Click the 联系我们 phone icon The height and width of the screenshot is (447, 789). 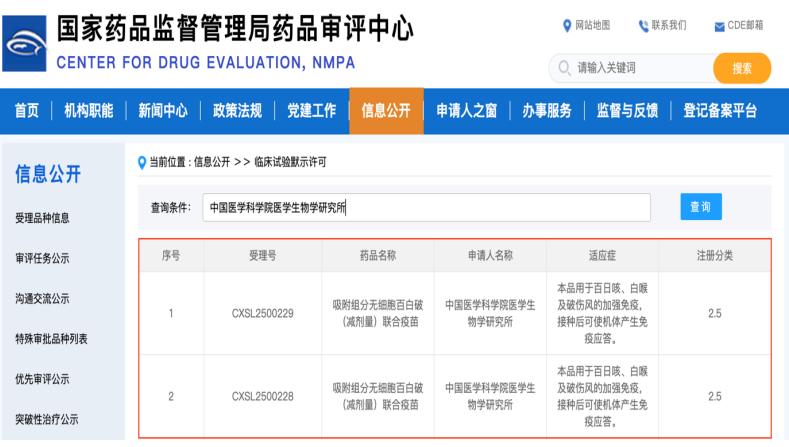pyautogui.click(x=643, y=25)
